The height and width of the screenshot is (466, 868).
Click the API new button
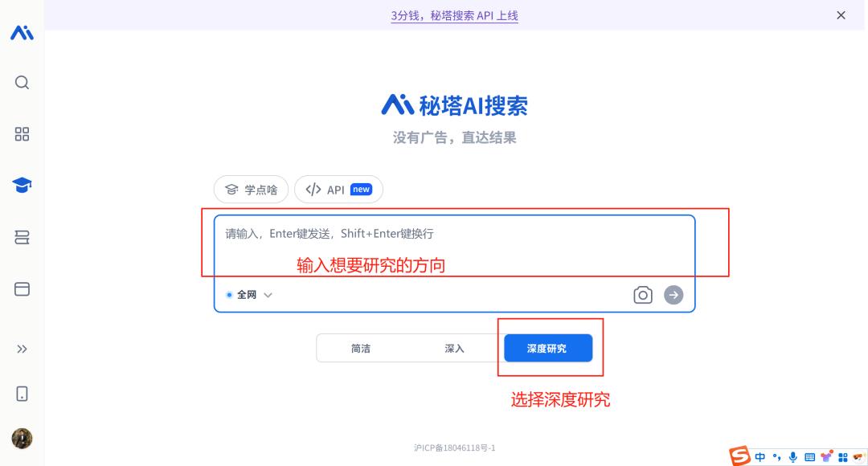point(339,190)
